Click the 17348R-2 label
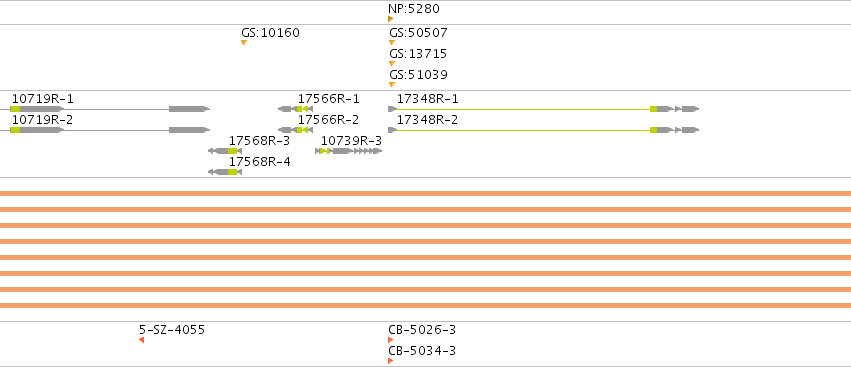The image size is (851, 367). point(428,120)
